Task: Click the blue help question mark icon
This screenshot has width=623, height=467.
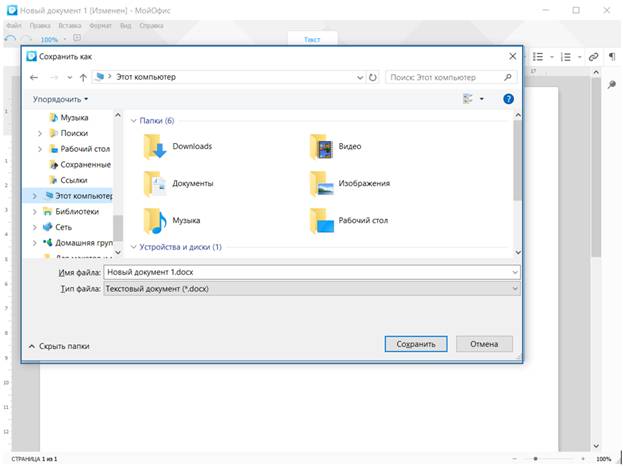Action: coord(508,99)
